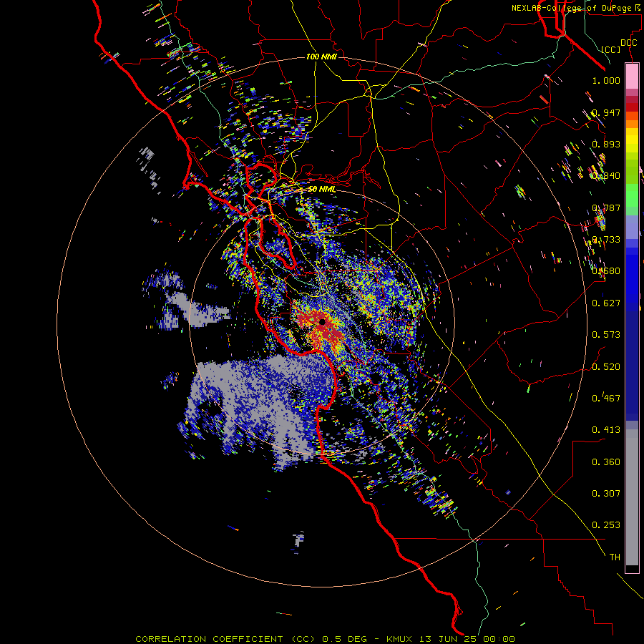Select the 0.840 scale value
Screen dimensions: 644x644
coord(606,176)
